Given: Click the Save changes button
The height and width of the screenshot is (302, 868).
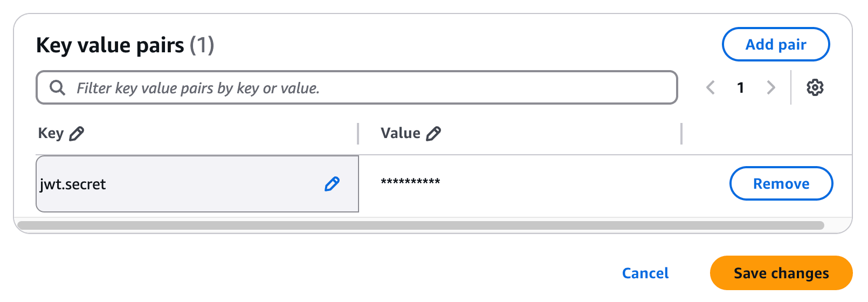Looking at the screenshot, I should [781, 273].
